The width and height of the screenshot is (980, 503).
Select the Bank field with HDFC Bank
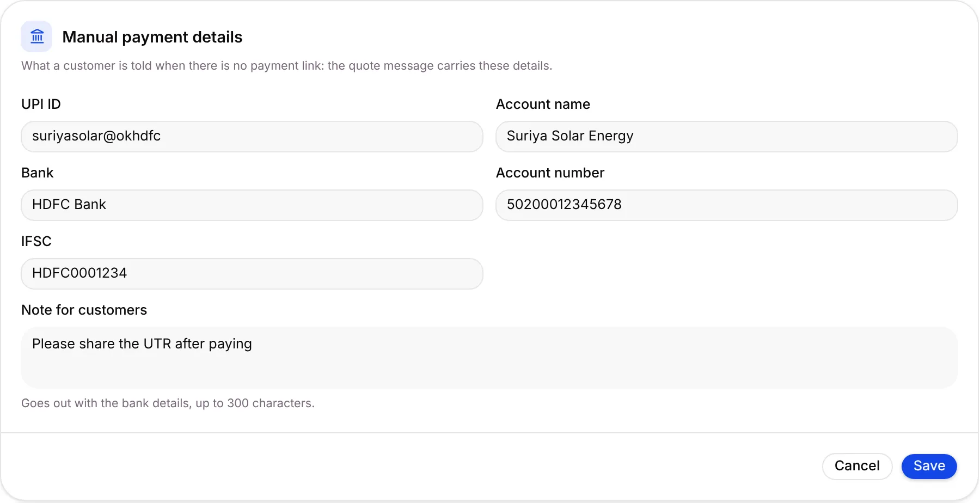252,205
